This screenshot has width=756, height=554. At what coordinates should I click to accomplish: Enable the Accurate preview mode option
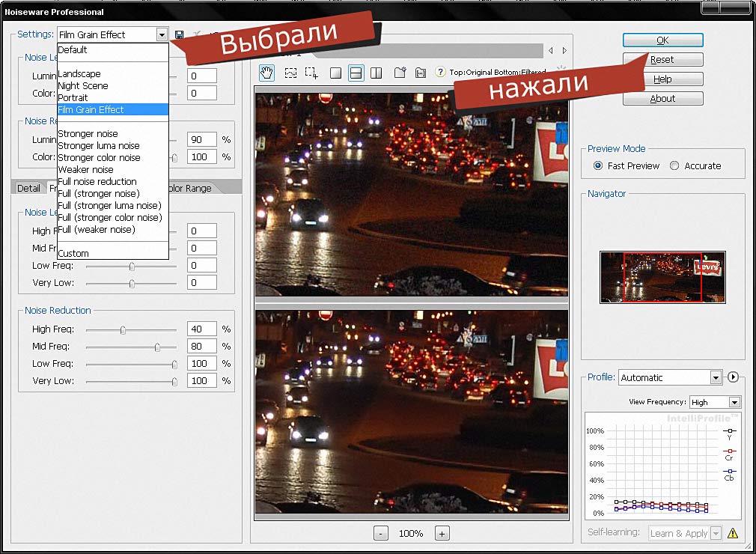(674, 165)
